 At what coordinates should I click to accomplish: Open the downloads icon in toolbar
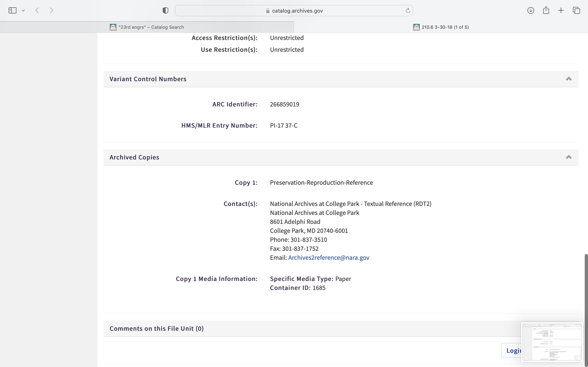(x=530, y=10)
